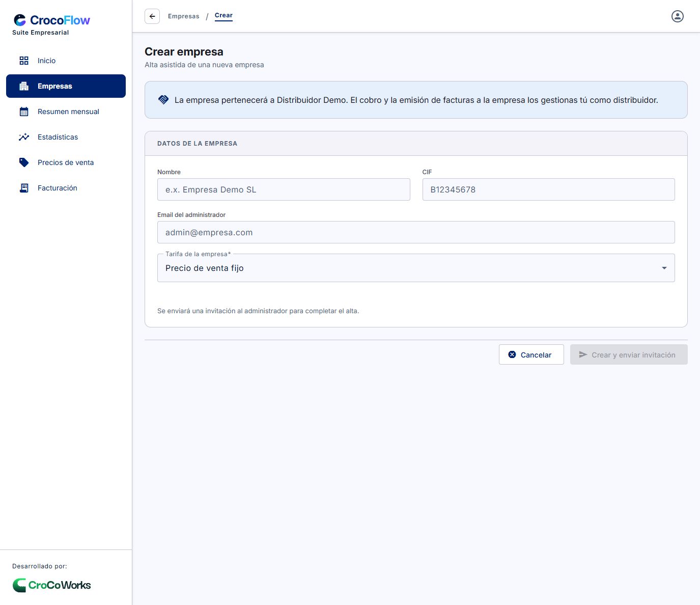The image size is (700, 605).
Task: Click the Empresas building icon
Action: click(24, 86)
